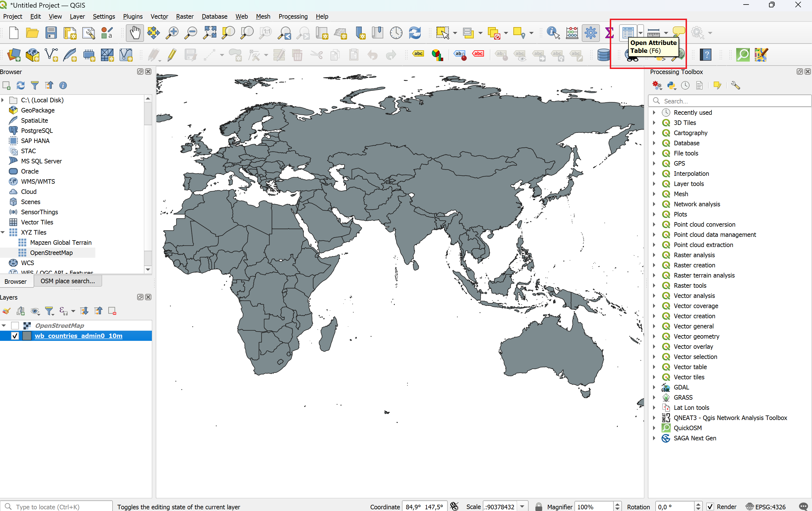This screenshot has width=812, height=511.
Task: Open Statistical Summary sigma icon
Action: click(x=609, y=33)
